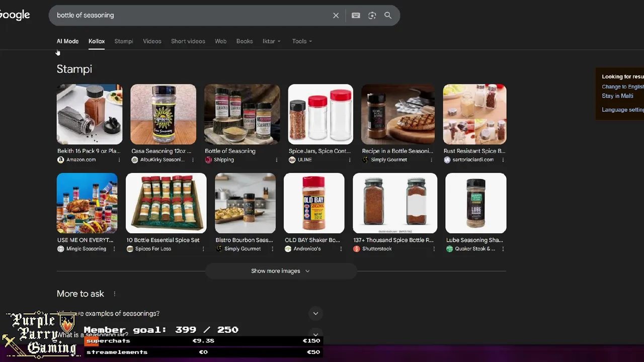Open options menu for Recipe in a Bottle result

(431, 160)
